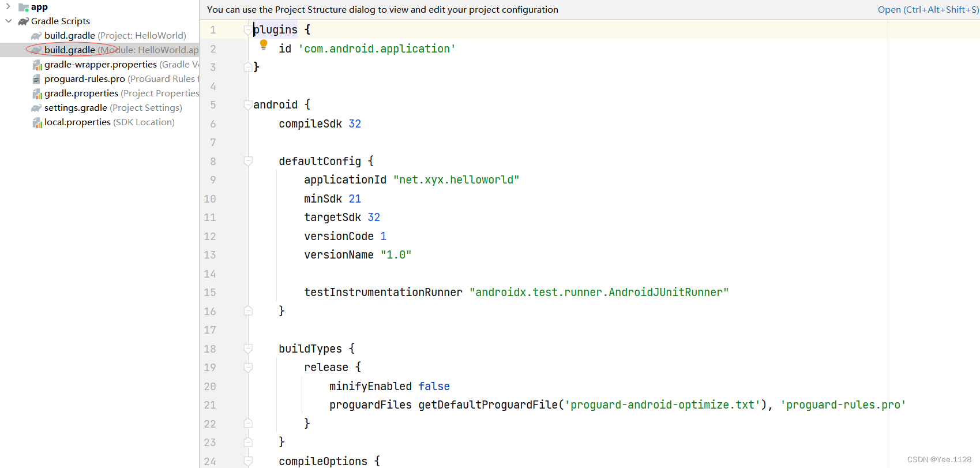
Task: Click 'proguard-rules.pro' string in line 21
Action: click(x=843, y=405)
